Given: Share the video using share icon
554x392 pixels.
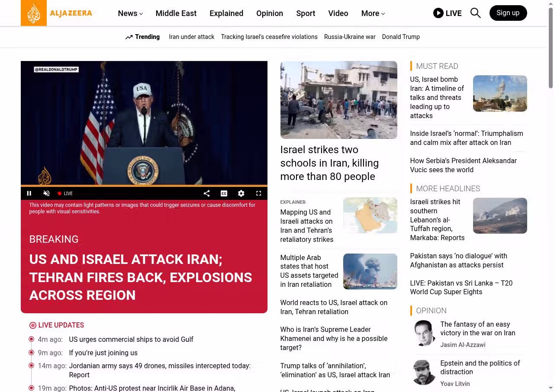Looking at the screenshot, I should coord(206,193).
